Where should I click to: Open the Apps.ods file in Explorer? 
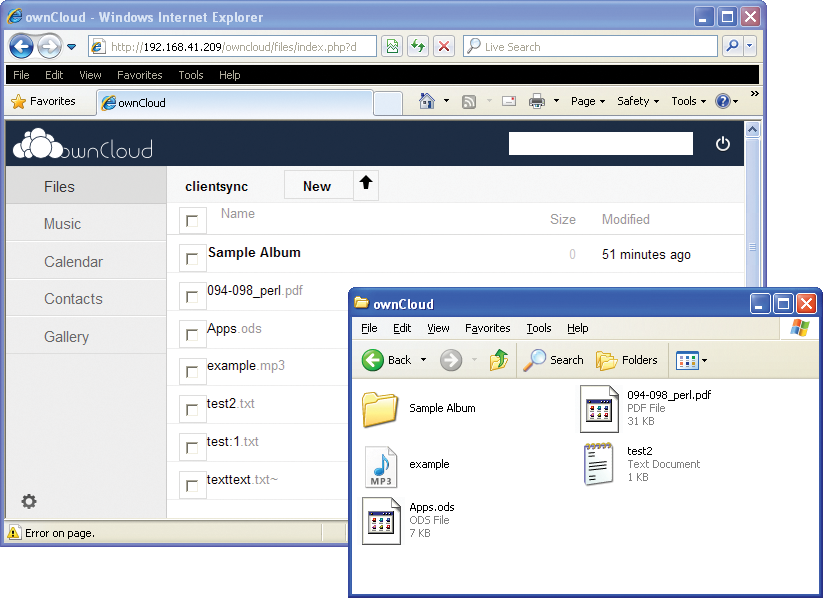point(381,521)
